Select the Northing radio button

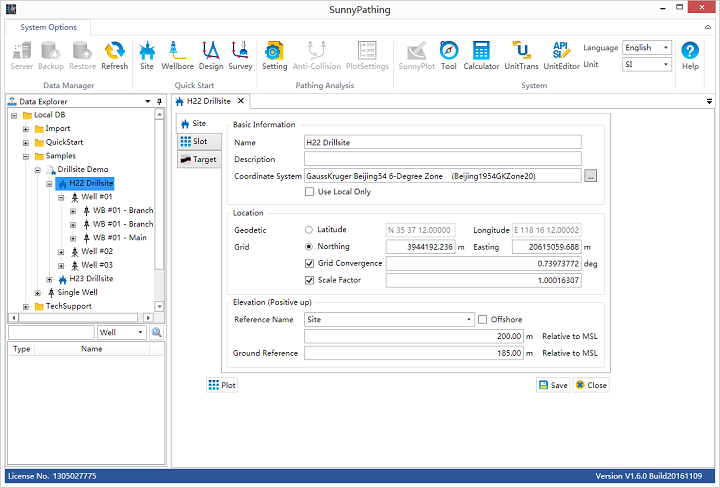tap(309, 247)
